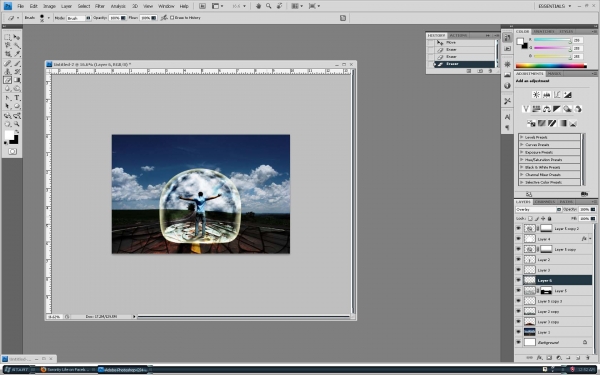Toggle visibility of Layer 6
This screenshot has height=375, width=600.
click(518, 280)
